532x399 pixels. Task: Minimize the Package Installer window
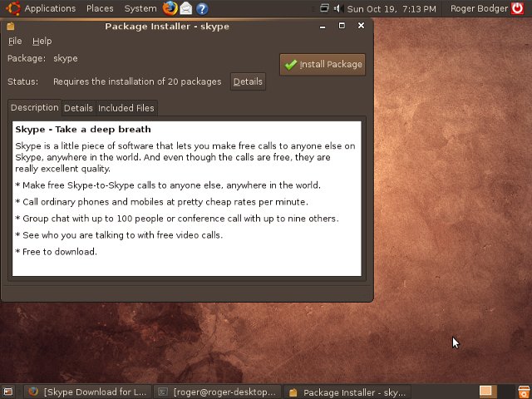(x=323, y=26)
